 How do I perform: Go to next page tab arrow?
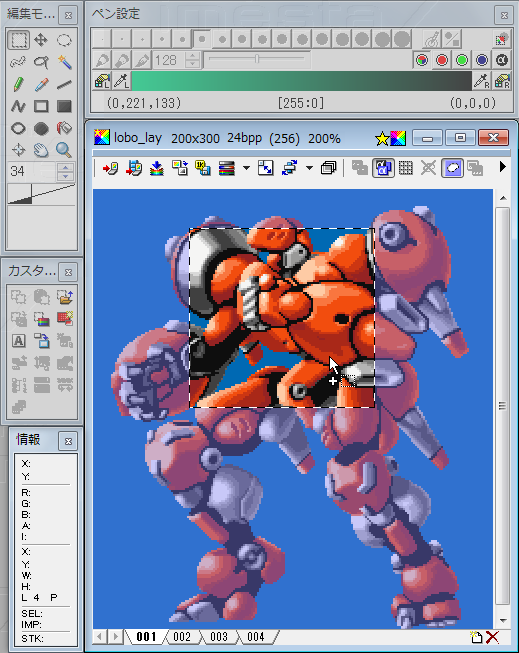[116, 637]
